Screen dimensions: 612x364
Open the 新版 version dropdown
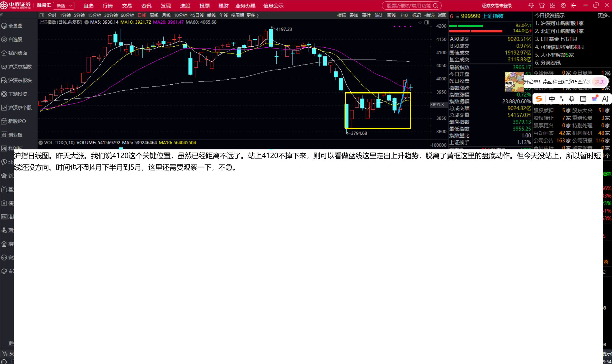(64, 6)
